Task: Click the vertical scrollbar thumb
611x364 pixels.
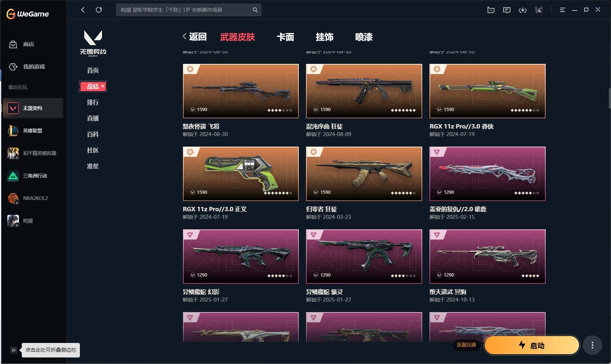Action: pyautogui.click(x=610, y=98)
